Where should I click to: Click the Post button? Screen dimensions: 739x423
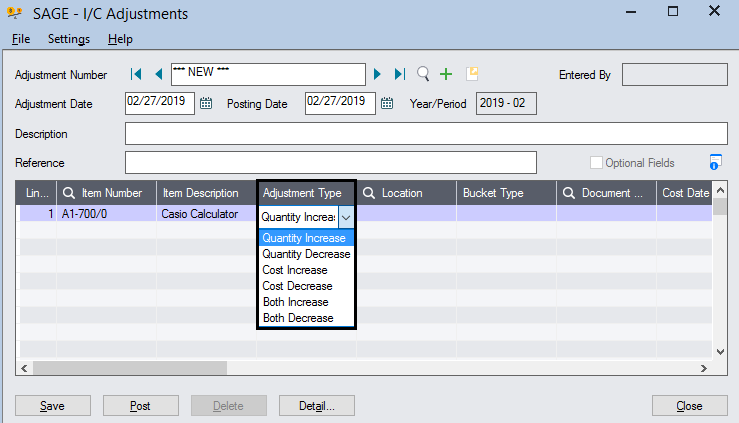tap(140, 406)
